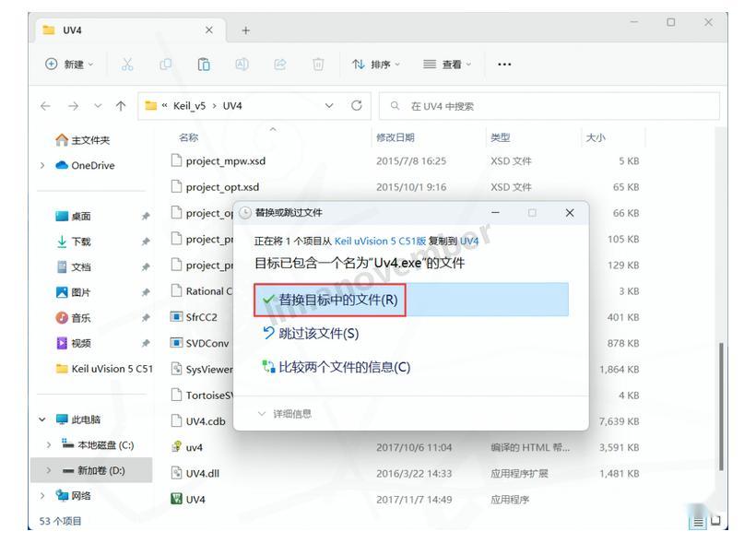Open the View (查看) dropdown
Screen dimensions: 756x543
447,65
